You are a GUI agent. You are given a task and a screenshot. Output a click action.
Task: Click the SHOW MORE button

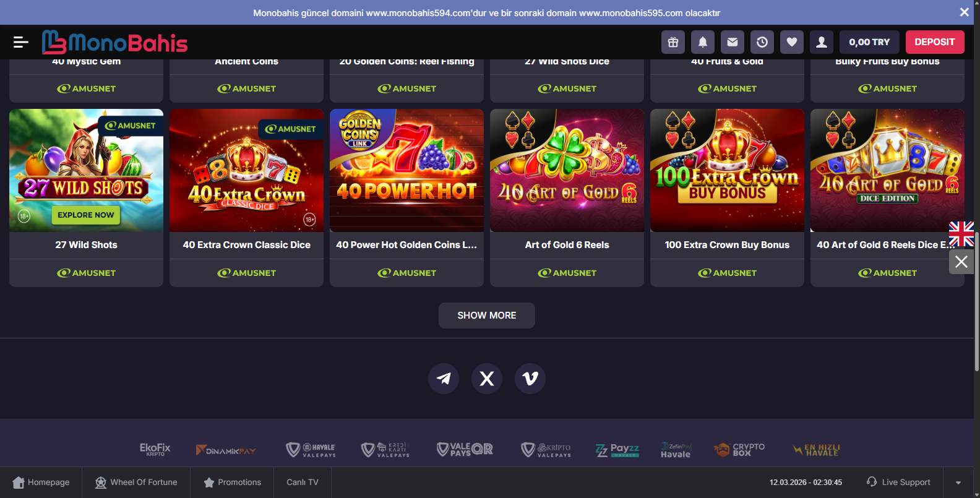point(487,316)
